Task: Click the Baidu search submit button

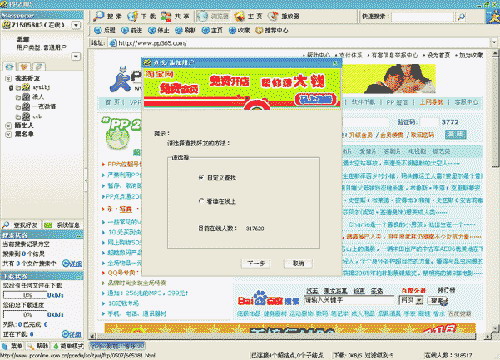Action: pyautogui.click(x=438, y=301)
